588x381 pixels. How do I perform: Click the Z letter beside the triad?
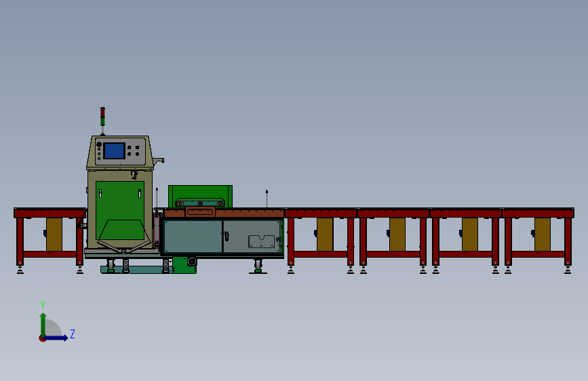(73, 334)
